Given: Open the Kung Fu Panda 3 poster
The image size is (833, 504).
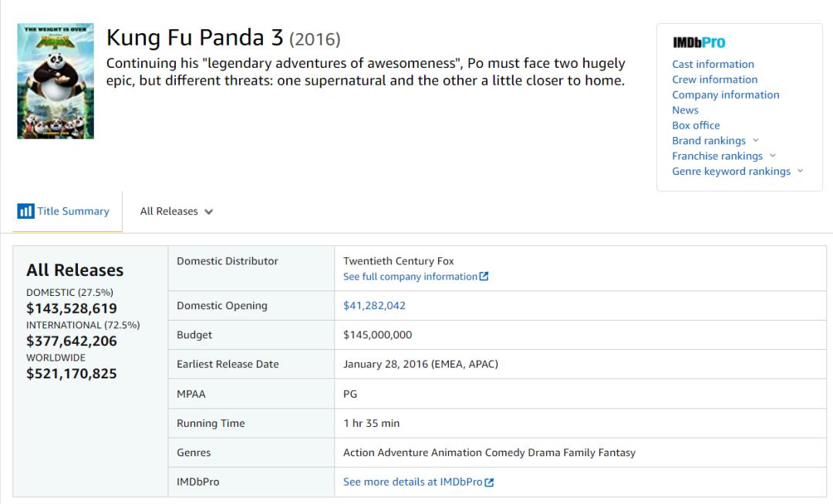Looking at the screenshot, I should tap(56, 81).
